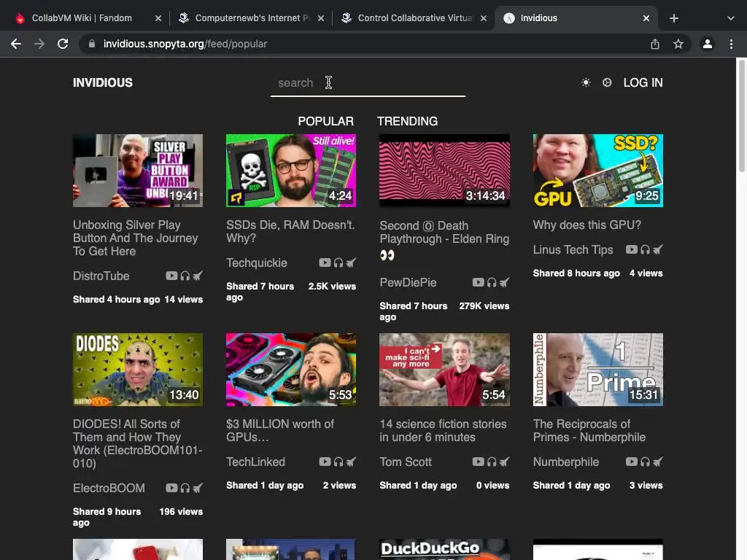This screenshot has width=747, height=560.
Task: Watch Techquickie video on YouTube icon
Action: tap(325, 262)
